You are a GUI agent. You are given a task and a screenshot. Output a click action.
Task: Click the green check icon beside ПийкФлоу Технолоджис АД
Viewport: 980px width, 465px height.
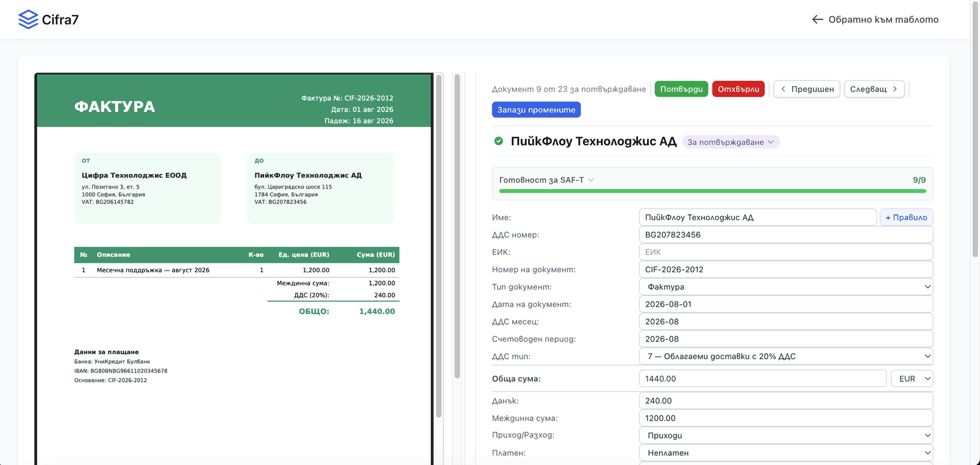[499, 141]
